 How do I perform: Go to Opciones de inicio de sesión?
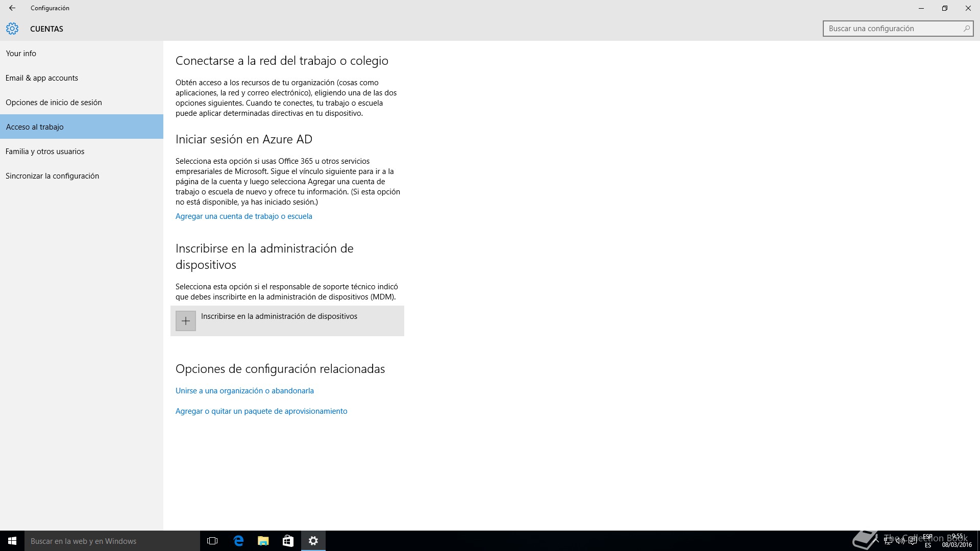coord(82,102)
